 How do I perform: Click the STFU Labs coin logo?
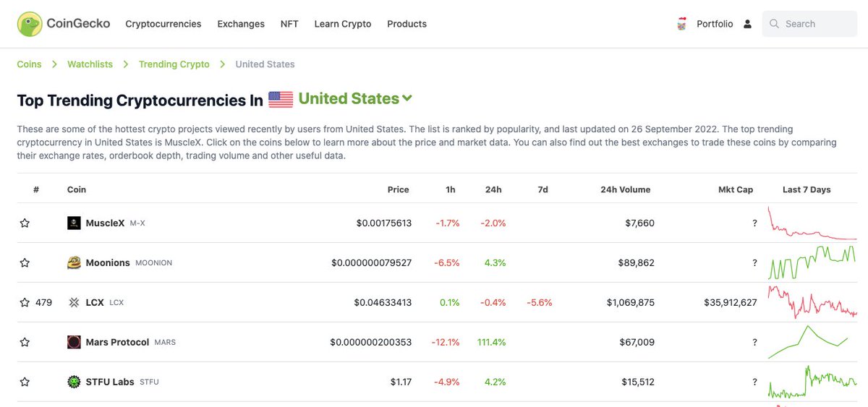click(x=74, y=382)
